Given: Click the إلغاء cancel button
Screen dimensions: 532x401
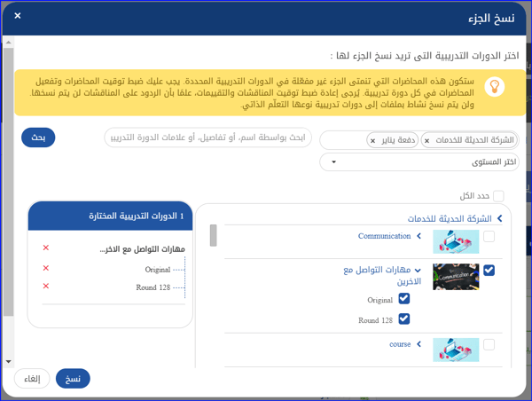Looking at the screenshot, I should coord(32,379).
